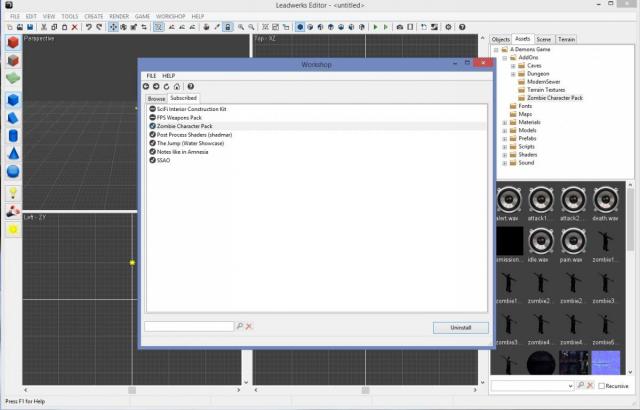Click the Workshop refresh icon
Screen dimensions: 640x410
coord(168,87)
